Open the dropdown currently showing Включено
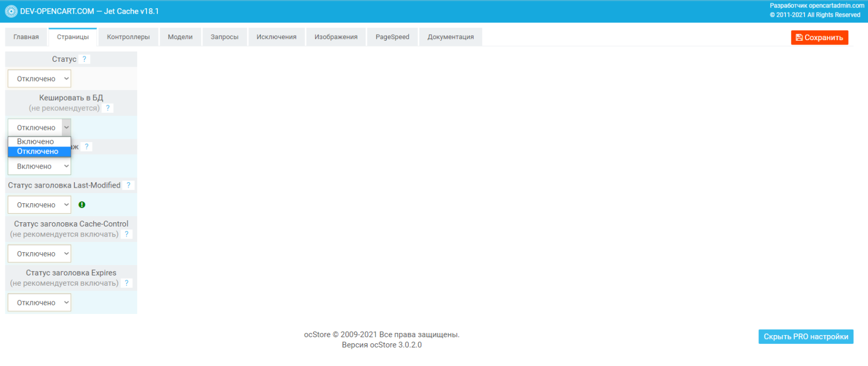 [x=40, y=166]
